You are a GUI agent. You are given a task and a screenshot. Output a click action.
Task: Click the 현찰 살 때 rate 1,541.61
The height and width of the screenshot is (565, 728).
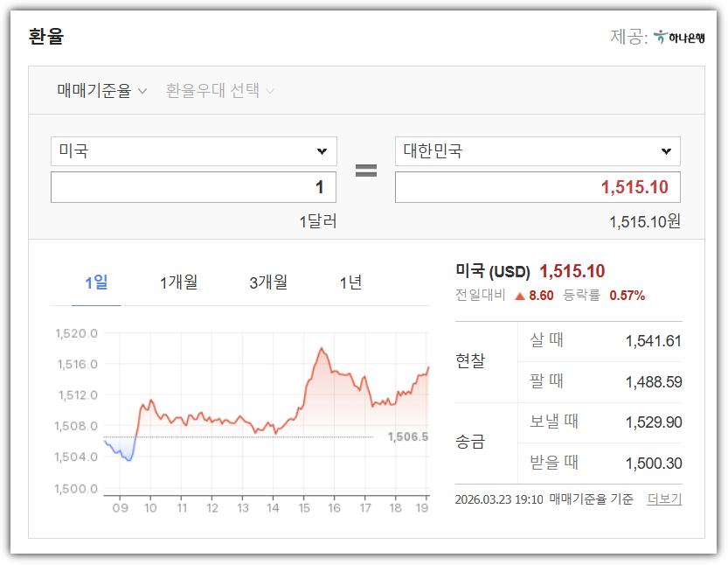point(655,340)
